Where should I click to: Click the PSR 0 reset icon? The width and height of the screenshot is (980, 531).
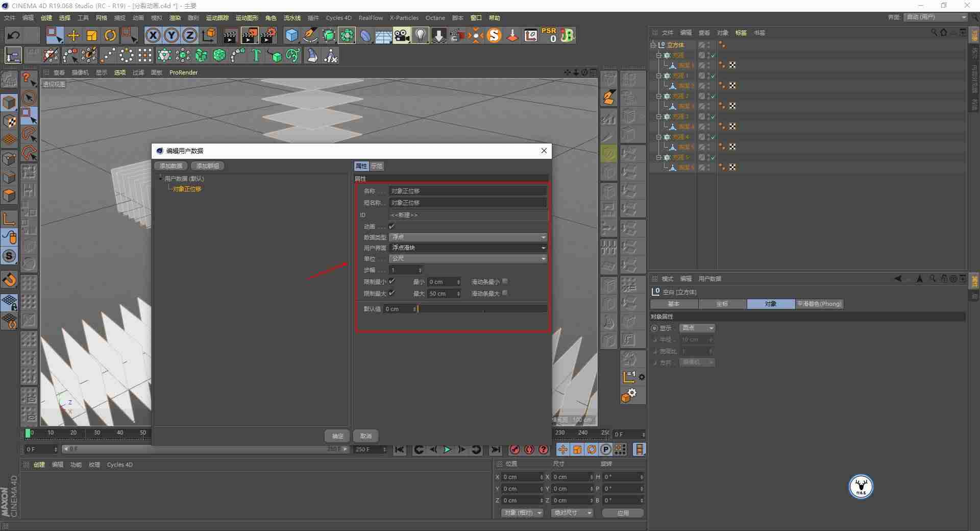pyautogui.click(x=549, y=35)
